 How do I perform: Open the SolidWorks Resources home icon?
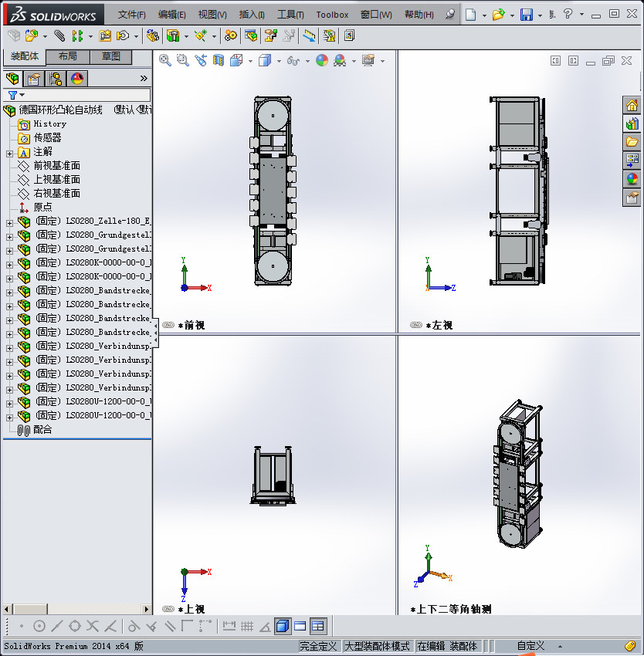pyautogui.click(x=632, y=105)
